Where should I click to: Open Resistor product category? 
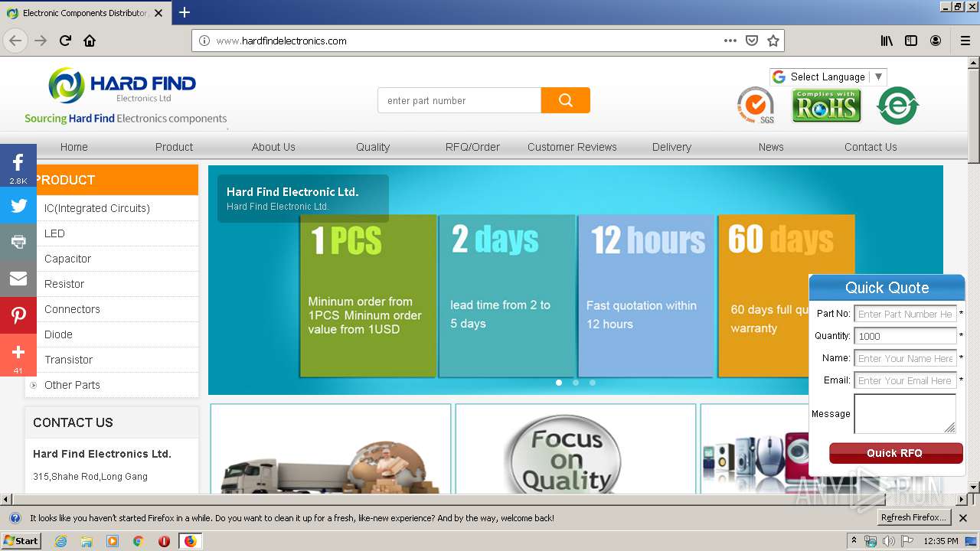click(64, 284)
